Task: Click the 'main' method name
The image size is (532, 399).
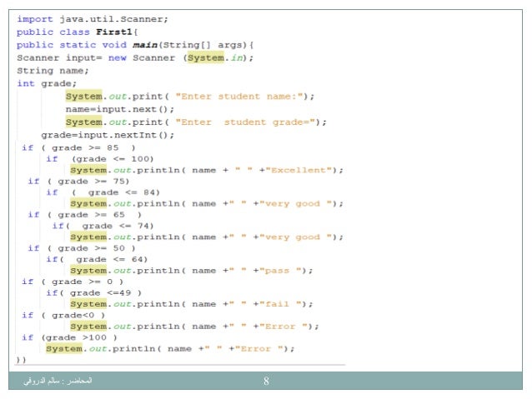Action: [145, 45]
